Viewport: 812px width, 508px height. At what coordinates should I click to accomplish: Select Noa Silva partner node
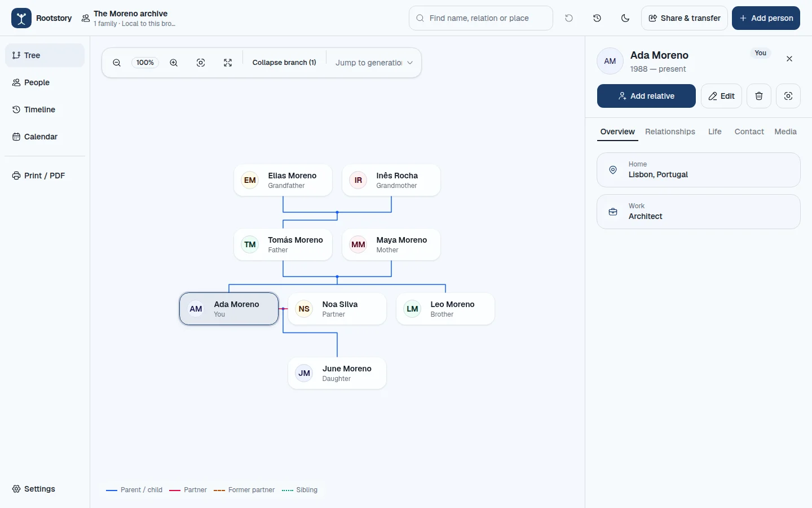pos(337,309)
